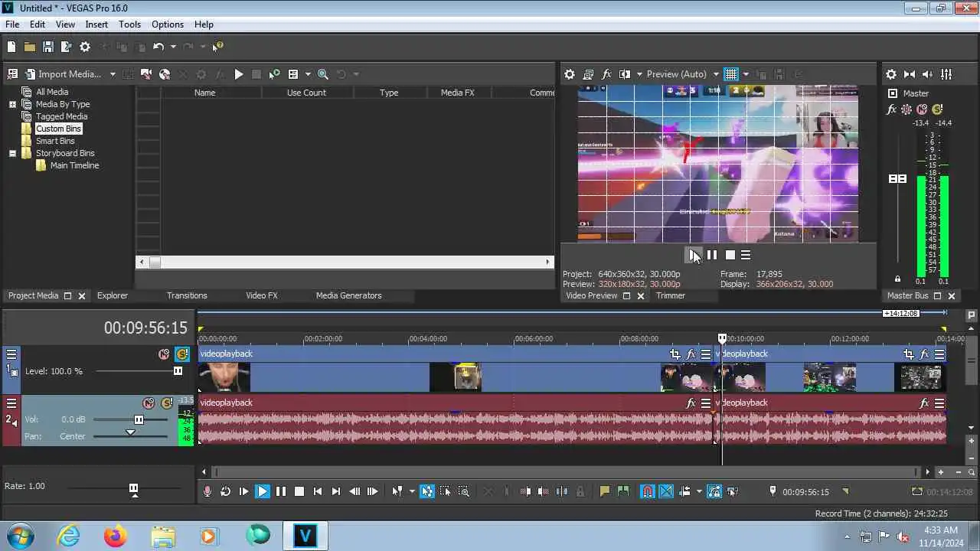
Task: Open the Media Generators tab
Action: 348,295
